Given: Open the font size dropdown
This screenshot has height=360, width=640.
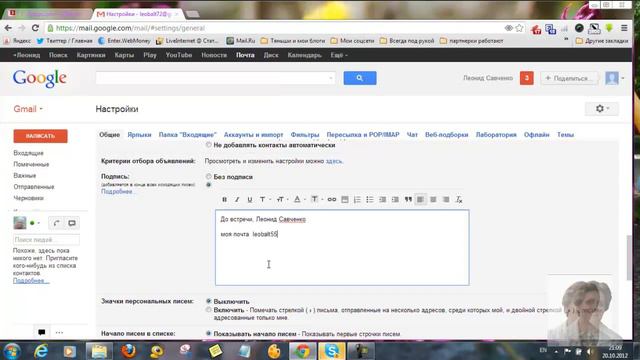Looking at the screenshot, I should coord(282,200).
